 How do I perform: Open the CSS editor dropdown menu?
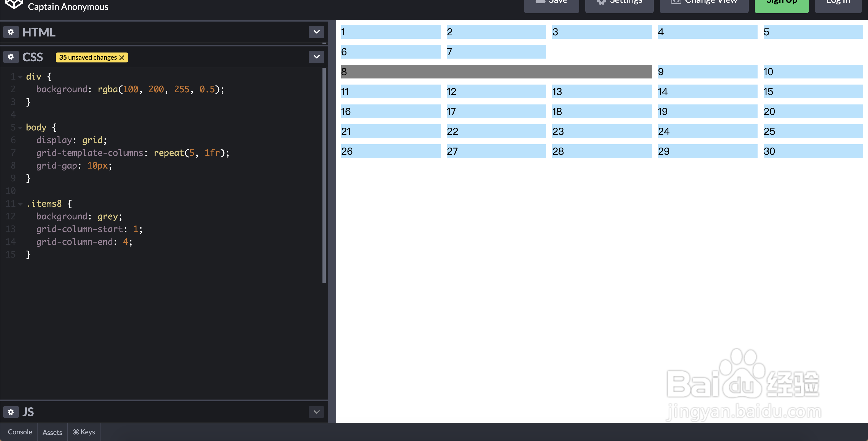(x=316, y=57)
